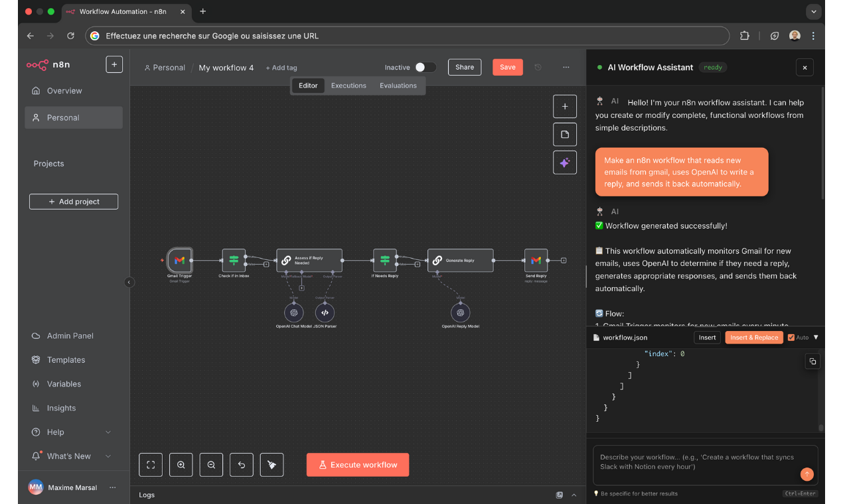Screen dimensions: 843x504
Task: Click the Share button
Action: point(465,67)
